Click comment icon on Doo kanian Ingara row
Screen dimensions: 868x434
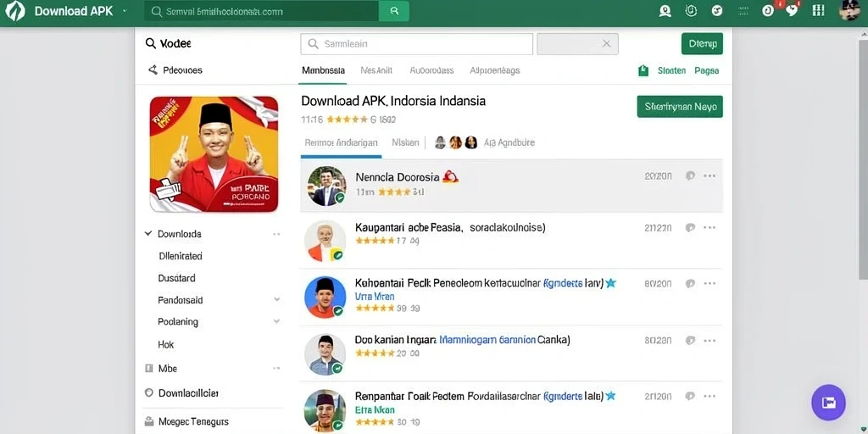click(x=690, y=341)
